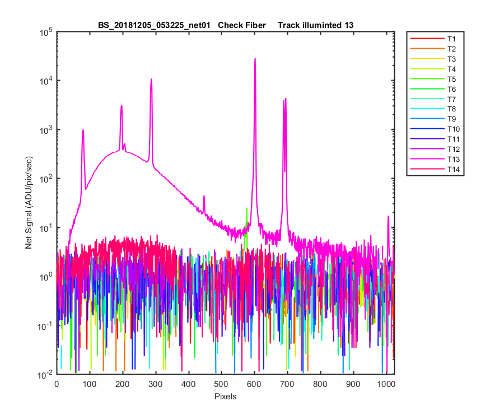504x420 pixels.
Task: Click the plot title BS_20181205_053225_net01
Action: (x=154, y=25)
